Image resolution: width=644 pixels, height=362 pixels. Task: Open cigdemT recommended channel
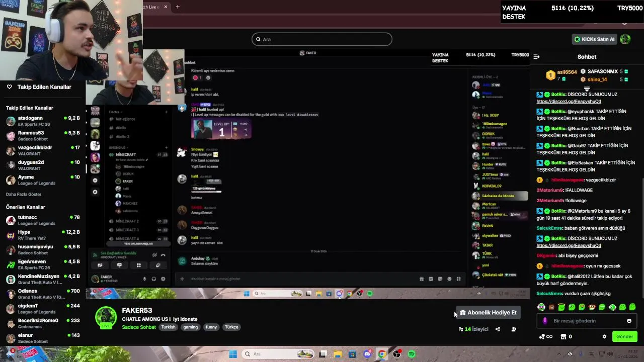click(x=43, y=309)
